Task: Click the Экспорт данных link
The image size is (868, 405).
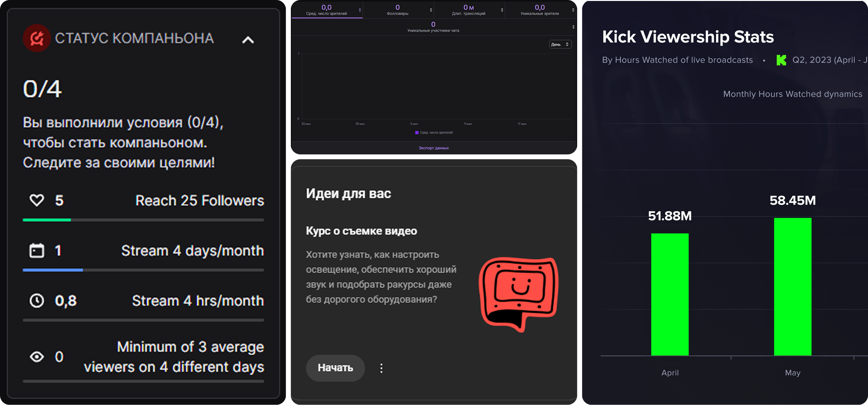Action: pos(433,148)
